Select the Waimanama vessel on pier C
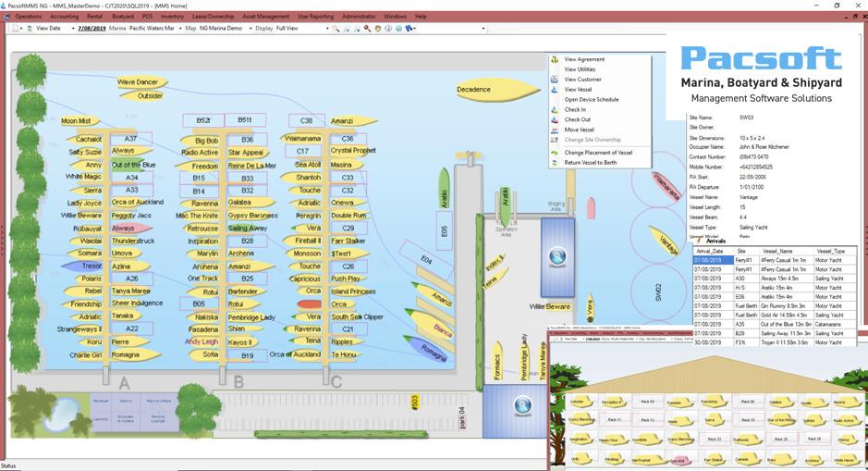The width and height of the screenshot is (868, 471). 301,138
